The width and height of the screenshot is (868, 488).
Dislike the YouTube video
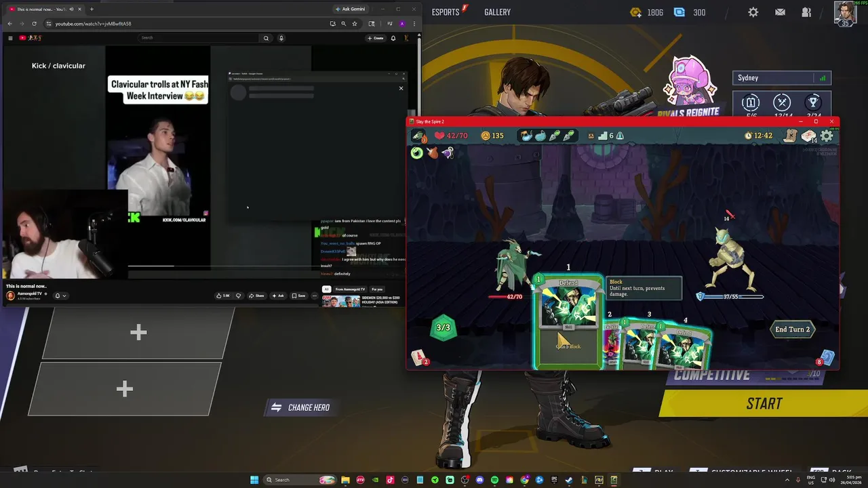(x=238, y=296)
